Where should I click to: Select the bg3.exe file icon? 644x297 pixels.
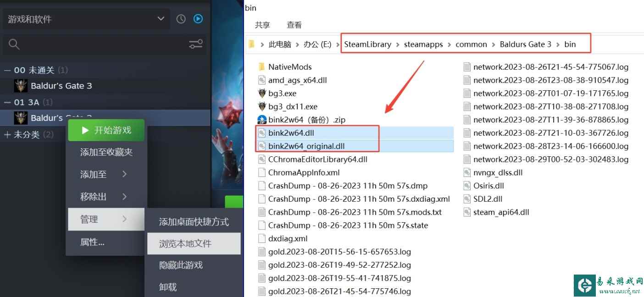pos(262,93)
